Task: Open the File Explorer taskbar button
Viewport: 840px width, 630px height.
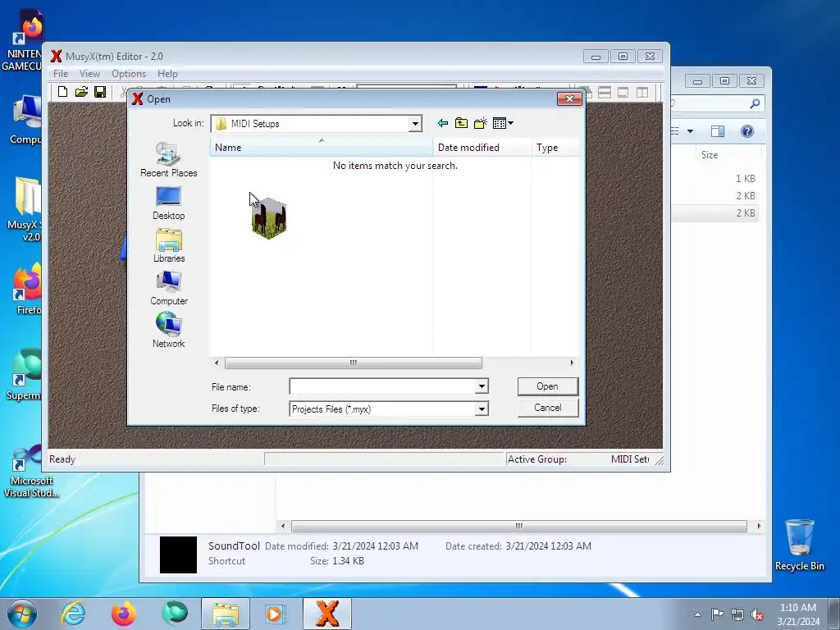Action: 225,614
